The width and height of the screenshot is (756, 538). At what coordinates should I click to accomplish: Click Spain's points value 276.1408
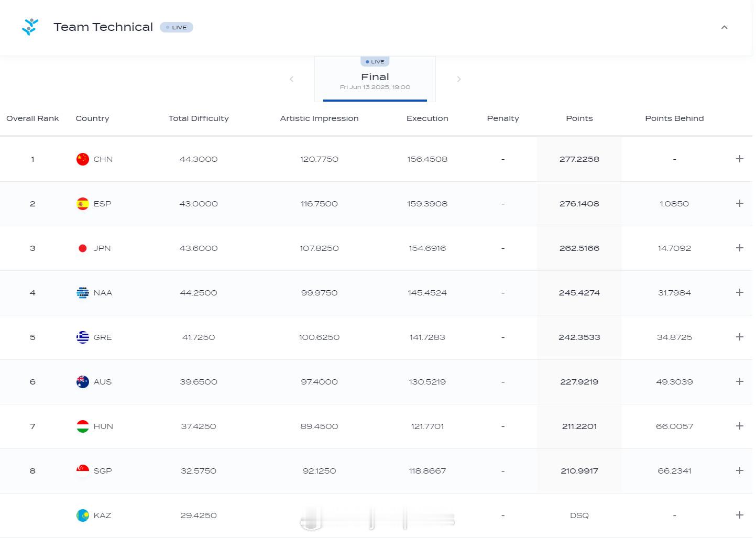click(x=579, y=204)
